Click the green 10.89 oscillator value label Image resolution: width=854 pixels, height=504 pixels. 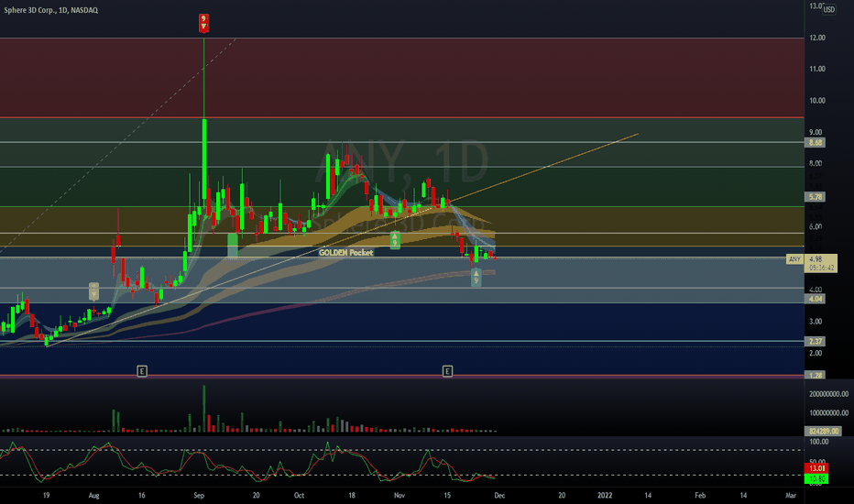[x=816, y=478]
